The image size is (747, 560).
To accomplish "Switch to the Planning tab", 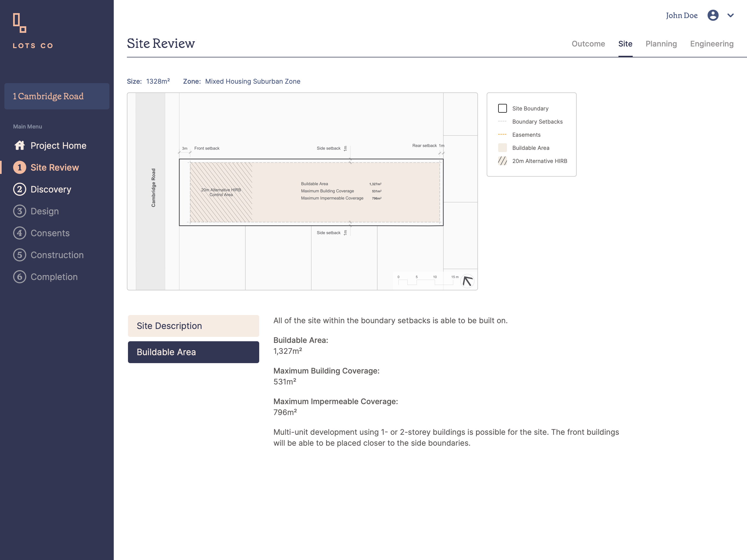I will pyautogui.click(x=661, y=44).
